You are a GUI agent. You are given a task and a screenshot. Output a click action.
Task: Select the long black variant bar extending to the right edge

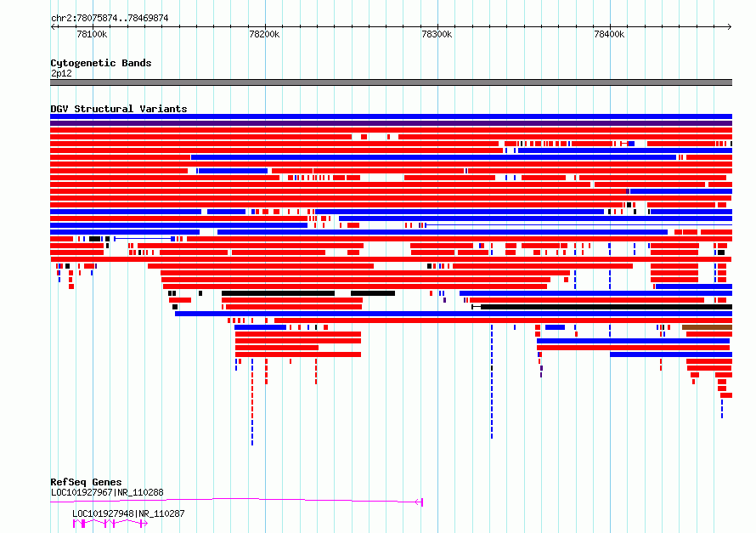click(606, 307)
